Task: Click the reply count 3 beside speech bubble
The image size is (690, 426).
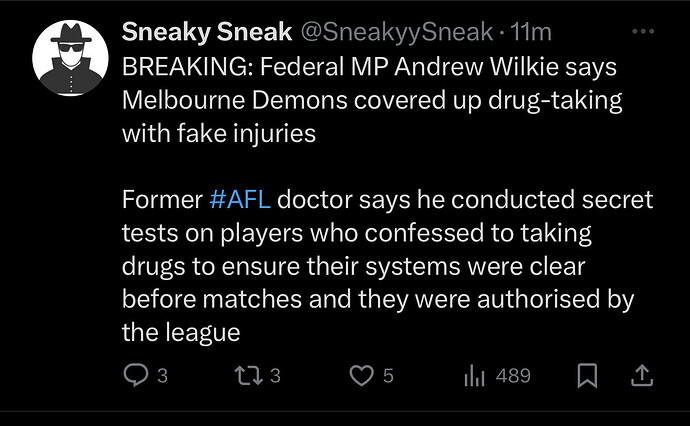Action: [162, 376]
